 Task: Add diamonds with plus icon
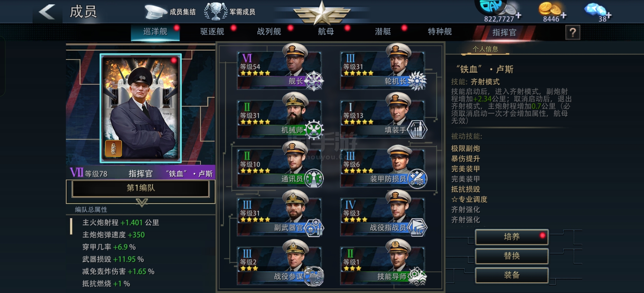click(608, 15)
